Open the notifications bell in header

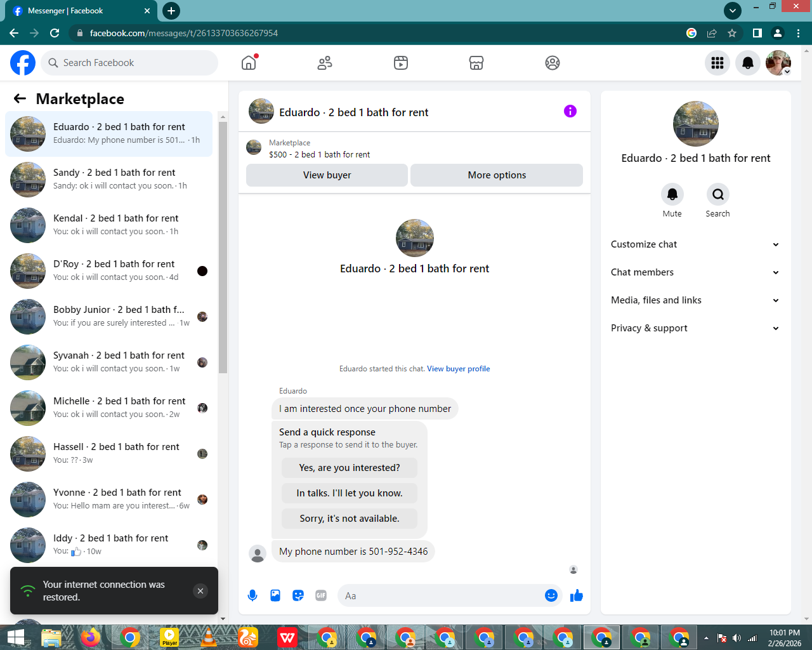[748, 63]
